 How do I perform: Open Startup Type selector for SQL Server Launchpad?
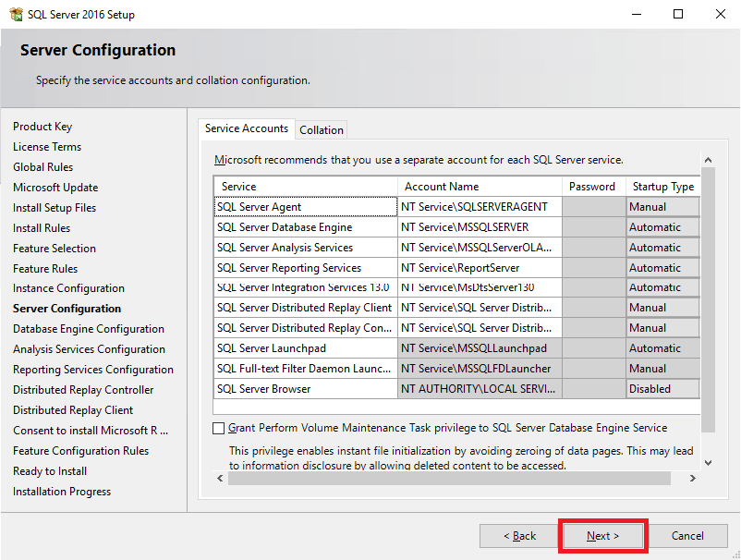click(x=662, y=348)
